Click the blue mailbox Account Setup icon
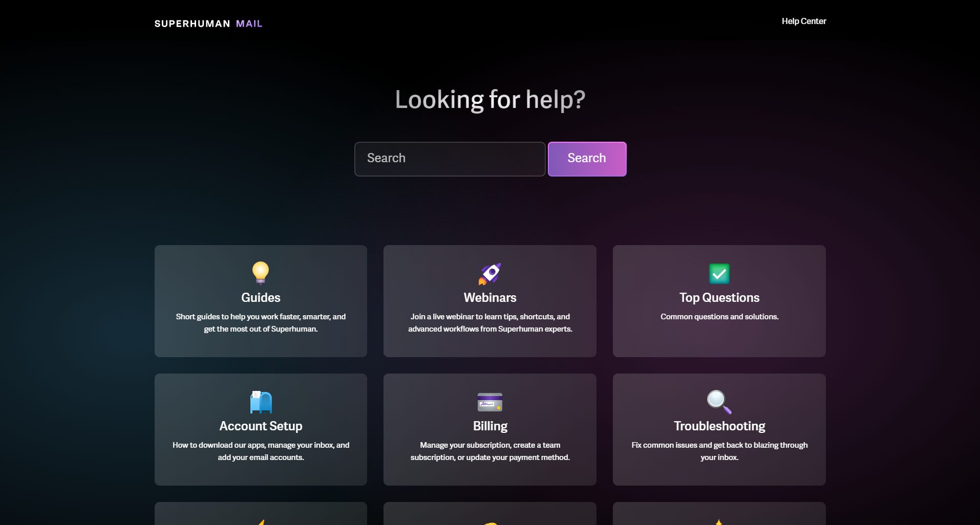Screen dimensions: 980x525 [x=261, y=402]
